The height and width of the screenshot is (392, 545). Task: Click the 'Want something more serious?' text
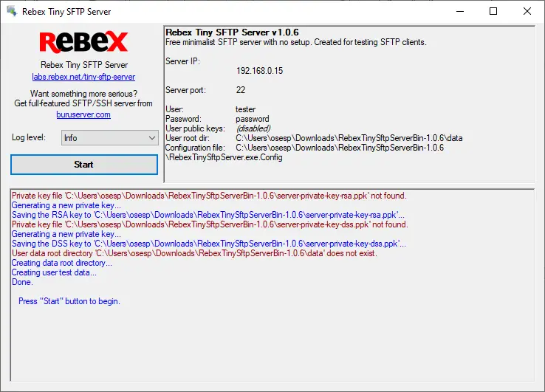(83, 94)
